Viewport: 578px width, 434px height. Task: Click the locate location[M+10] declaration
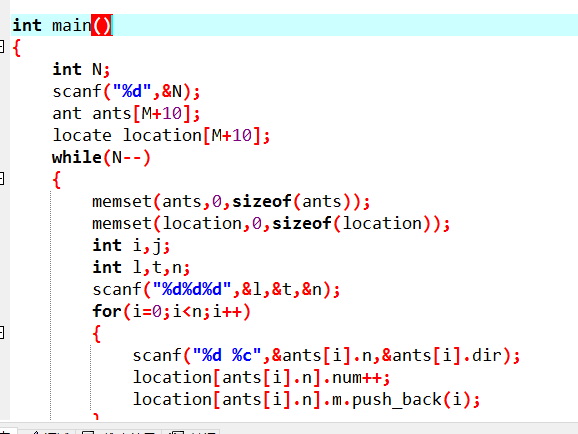point(161,136)
